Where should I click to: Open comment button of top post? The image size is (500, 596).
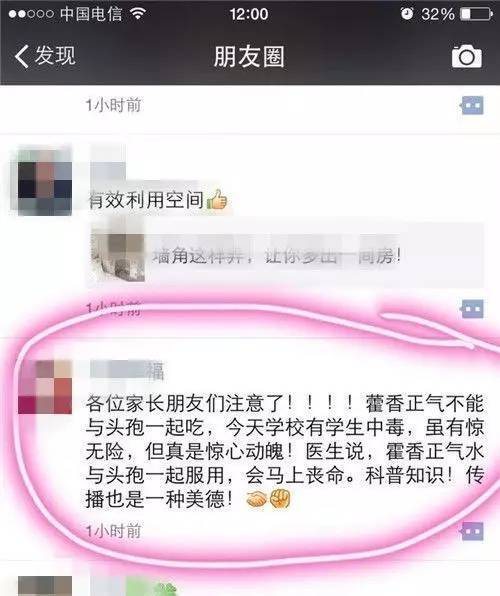tap(471, 105)
